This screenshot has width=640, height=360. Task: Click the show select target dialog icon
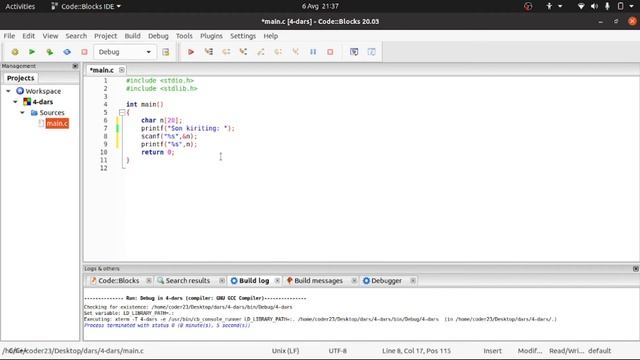[x=166, y=52]
